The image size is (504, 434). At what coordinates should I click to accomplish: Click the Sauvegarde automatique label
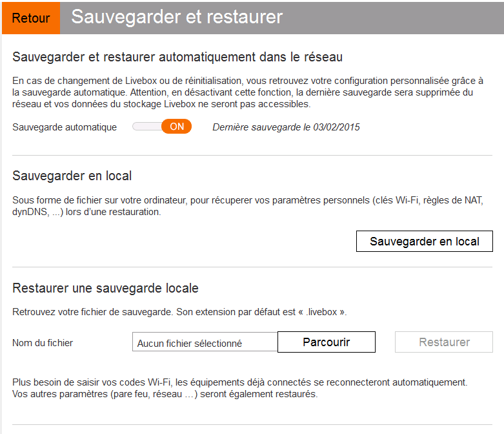coord(65,127)
